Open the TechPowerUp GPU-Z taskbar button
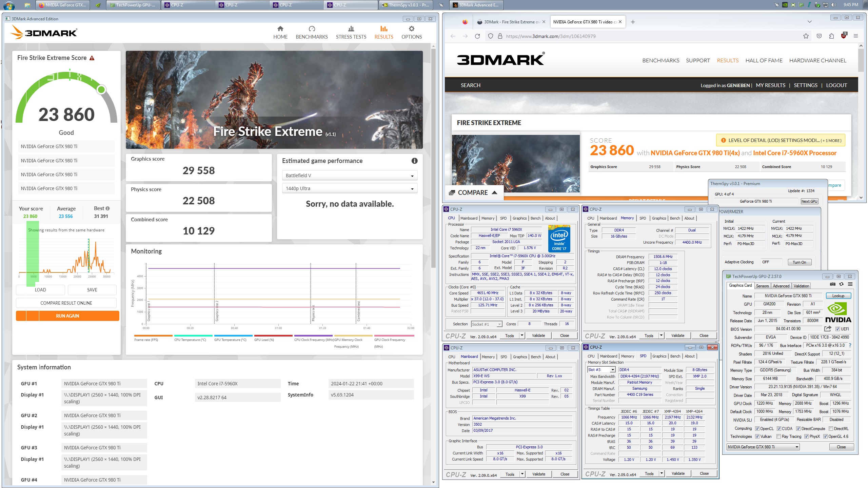 (134, 5)
